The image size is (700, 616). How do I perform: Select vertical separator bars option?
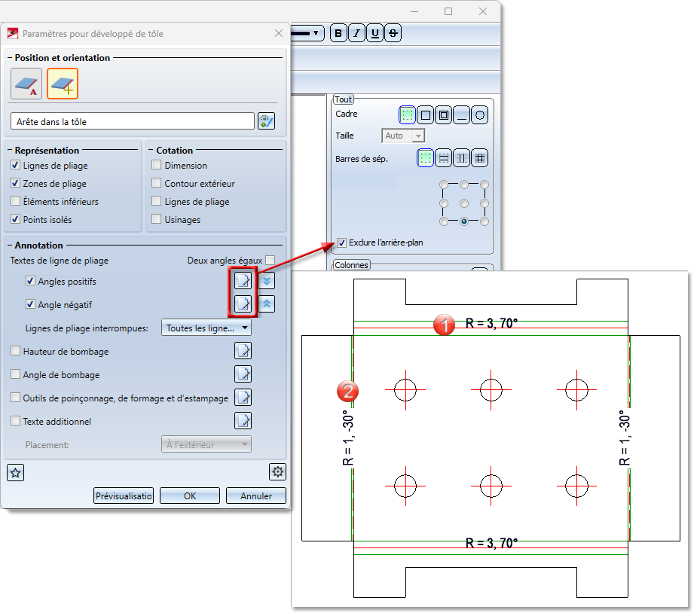point(462,158)
